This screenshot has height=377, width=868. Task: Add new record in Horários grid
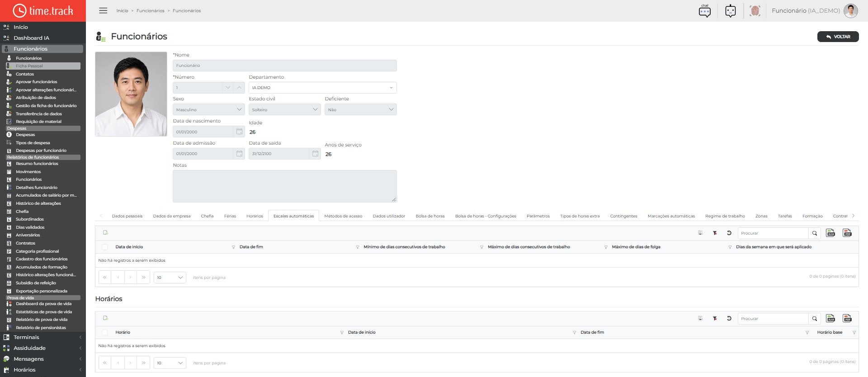(x=105, y=318)
